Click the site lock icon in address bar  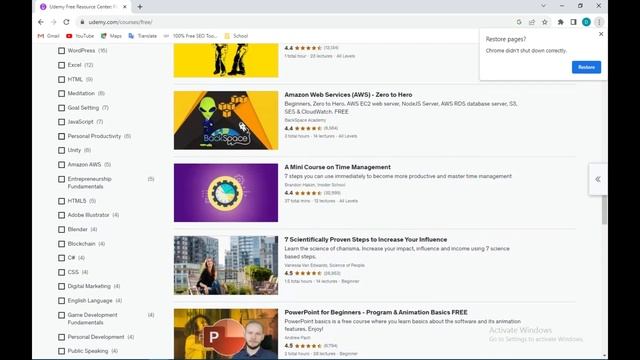(x=82, y=22)
